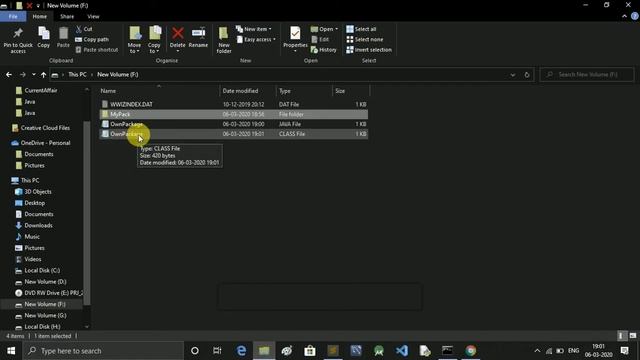Screen dimensions: 640x360
Task: Open Visual Studio Code from taskbar
Action: (402, 351)
